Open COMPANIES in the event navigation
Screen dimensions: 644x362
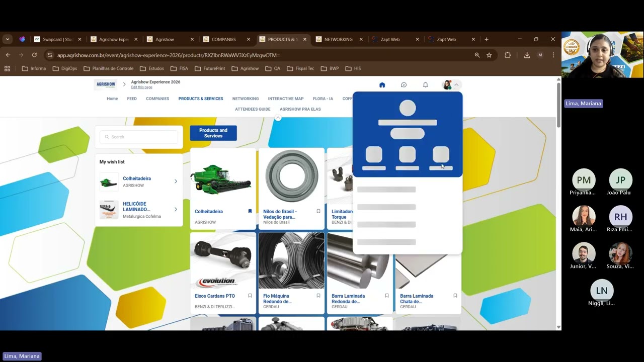(157, 99)
